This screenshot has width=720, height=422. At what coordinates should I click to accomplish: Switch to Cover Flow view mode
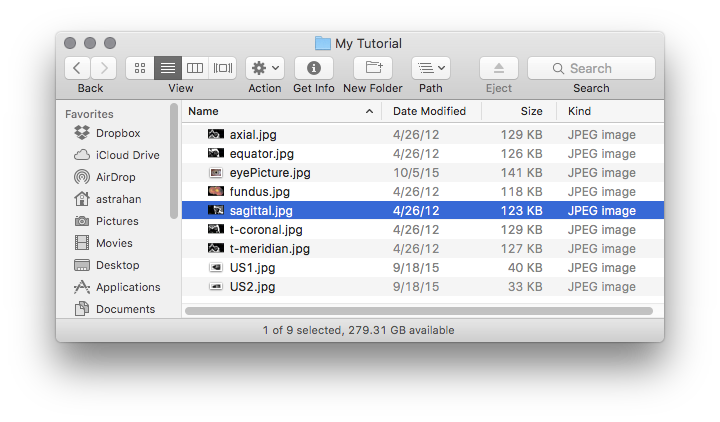coord(223,68)
